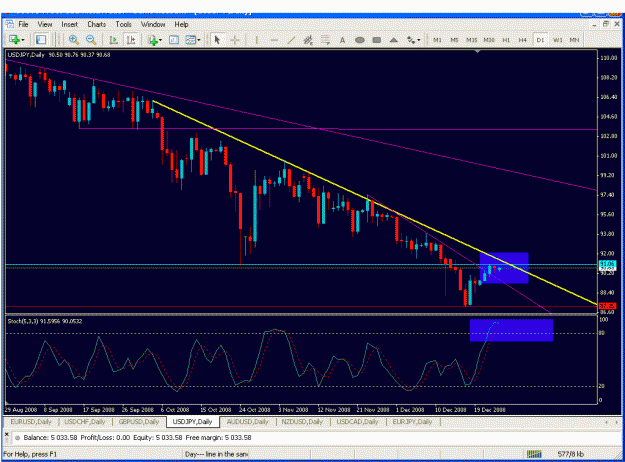Toggle the profiles panel icon

pos(41,40)
